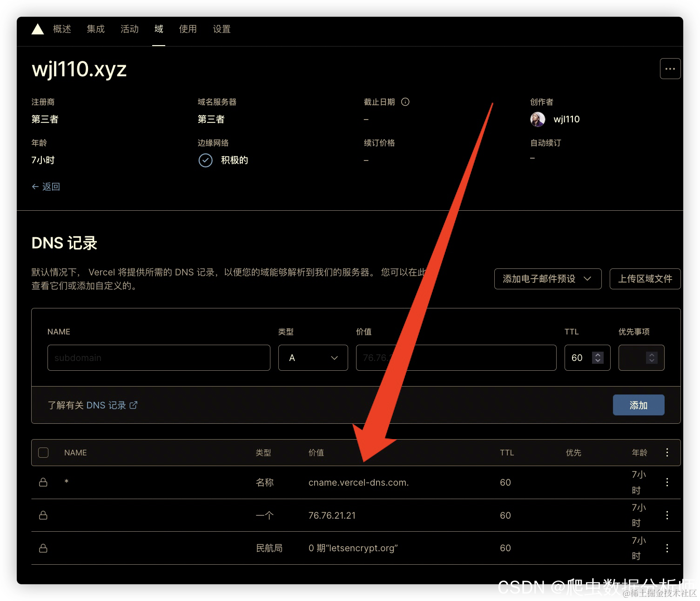Image resolution: width=700 pixels, height=601 pixels.
Task: Click the 名称 type cell
Action: [x=265, y=482]
